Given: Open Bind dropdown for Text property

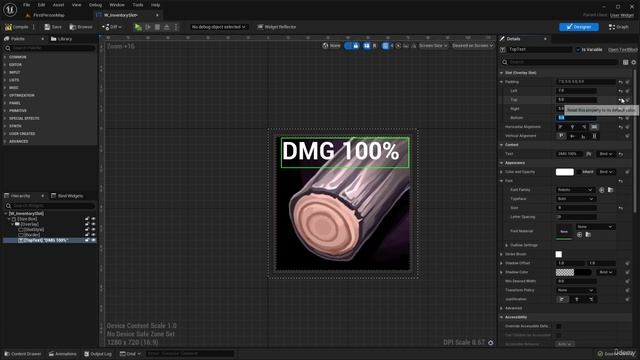Looking at the screenshot, I should [605, 154].
